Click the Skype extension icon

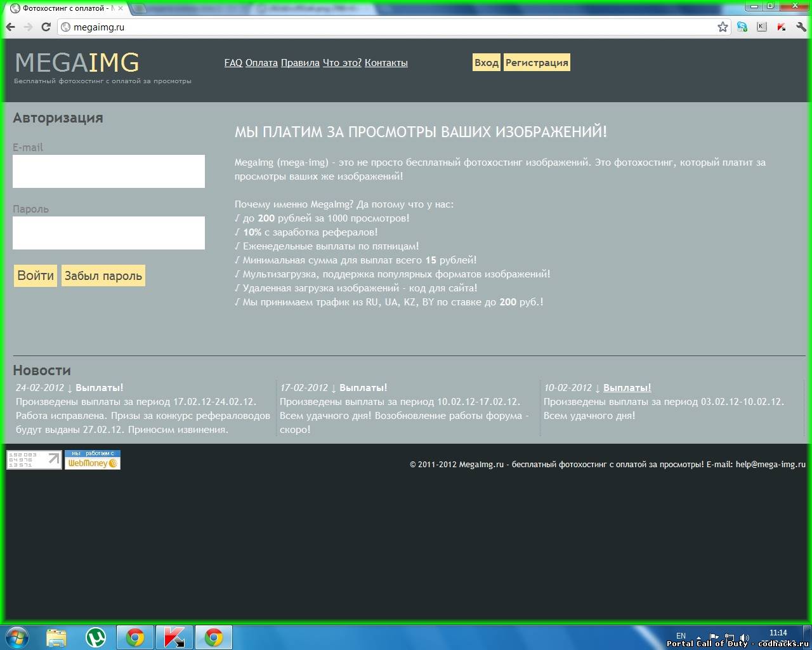point(742,27)
